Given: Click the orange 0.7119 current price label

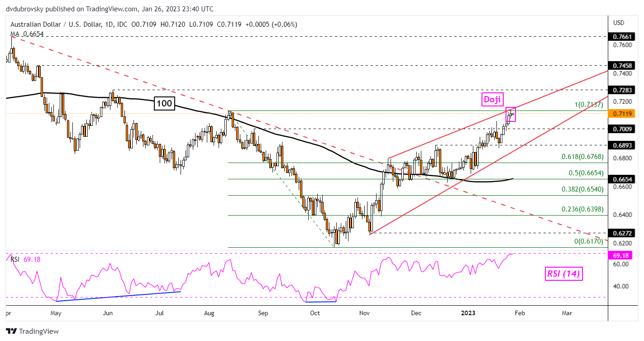Looking at the screenshot, I should [620, 114].
